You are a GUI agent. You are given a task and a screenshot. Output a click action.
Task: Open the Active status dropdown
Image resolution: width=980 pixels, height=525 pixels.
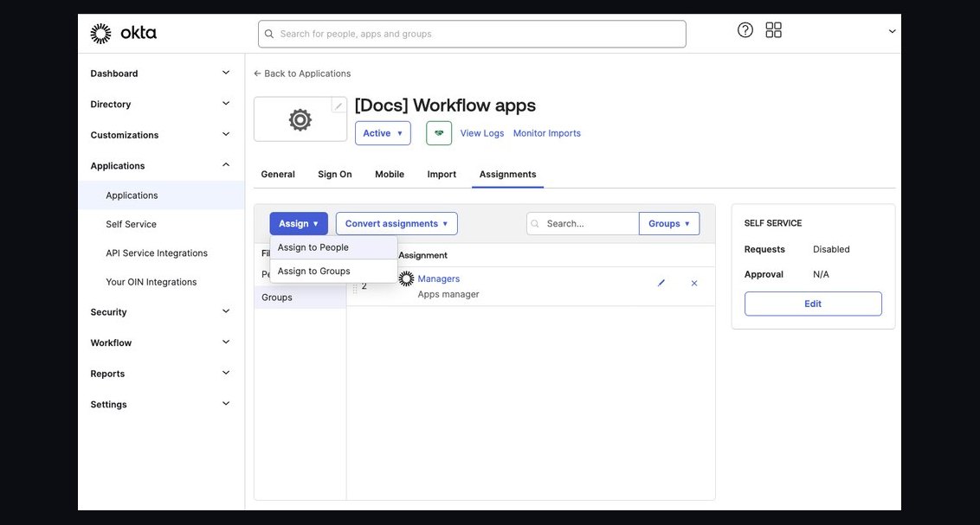pyautogui.click(x=383, y=133)
